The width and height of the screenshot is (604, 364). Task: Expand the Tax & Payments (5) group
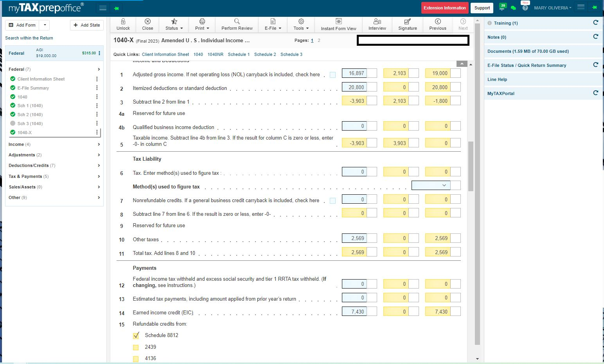coord(54,176)
